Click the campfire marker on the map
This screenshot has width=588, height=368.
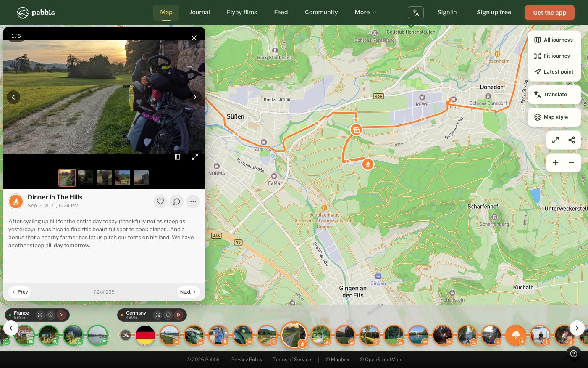click(368, 164)
